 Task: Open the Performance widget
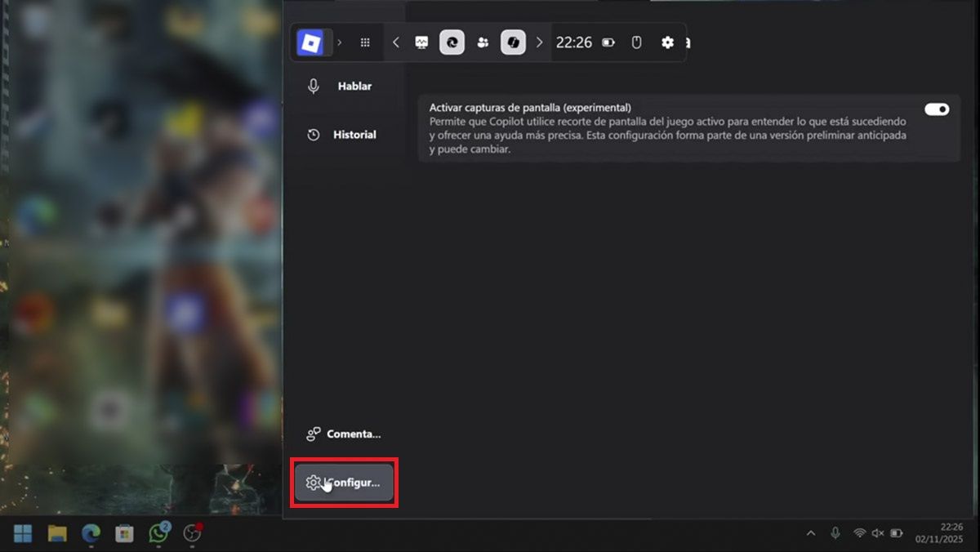(x=421, y=42)
